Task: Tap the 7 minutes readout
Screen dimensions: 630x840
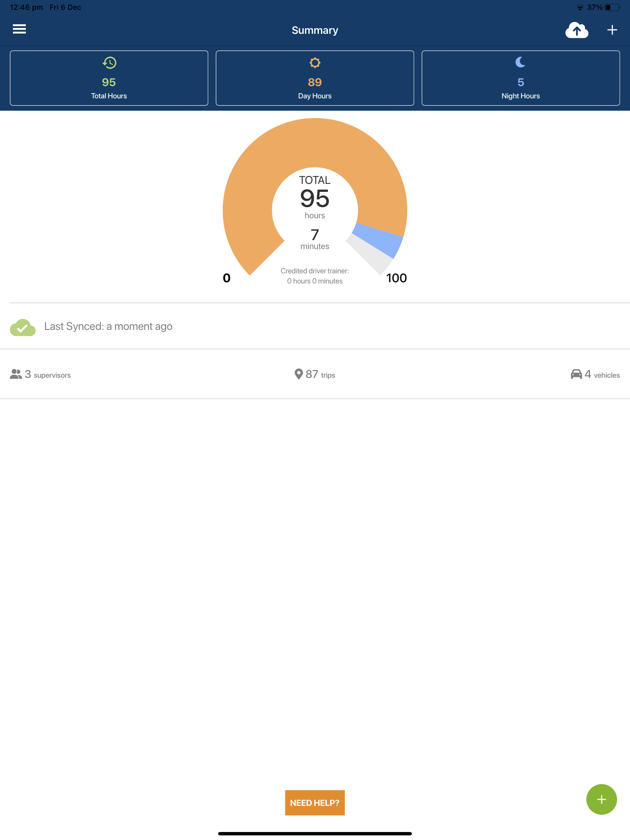Action: (x=315, y=239)
